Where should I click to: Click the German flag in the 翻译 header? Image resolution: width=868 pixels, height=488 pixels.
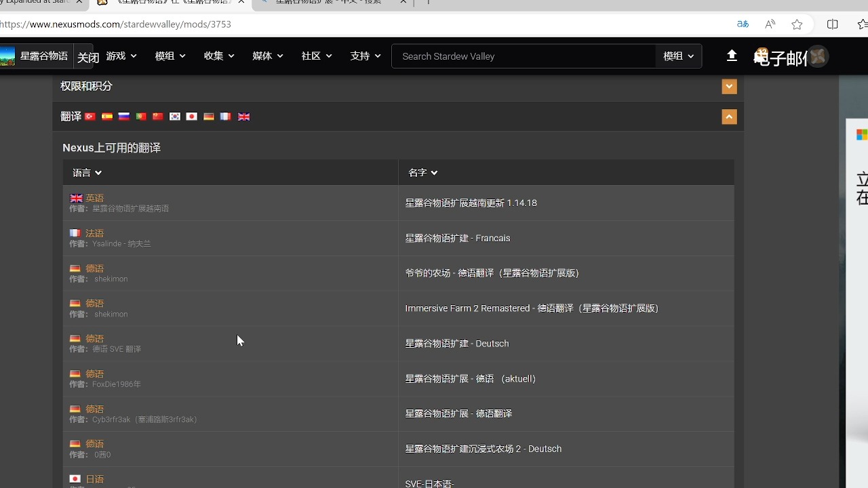tap(208, 117)
